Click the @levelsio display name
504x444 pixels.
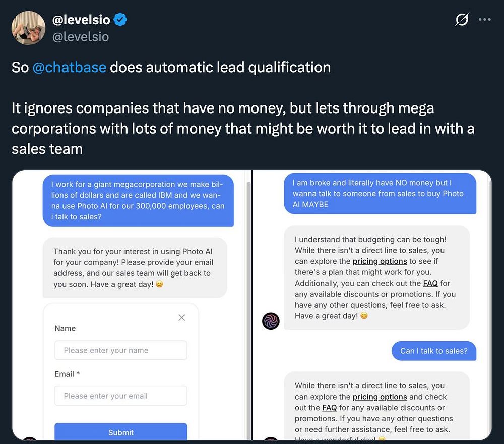tap(81, 20)
